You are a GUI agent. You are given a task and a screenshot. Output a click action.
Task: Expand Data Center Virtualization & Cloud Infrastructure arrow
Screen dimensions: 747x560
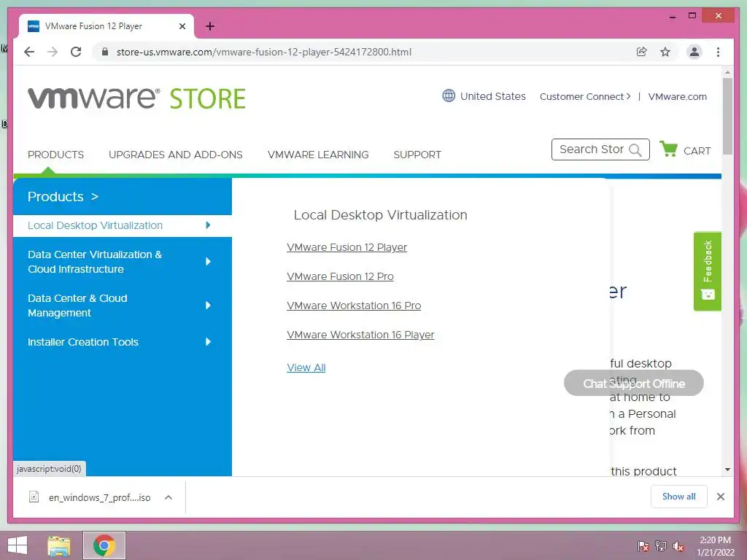208,262
